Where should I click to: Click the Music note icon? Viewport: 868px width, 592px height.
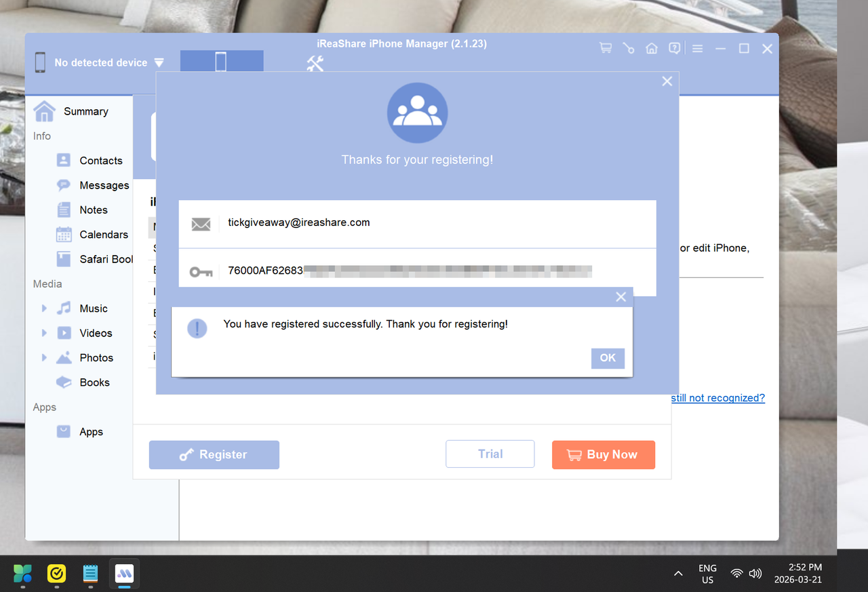pos(64,309)
